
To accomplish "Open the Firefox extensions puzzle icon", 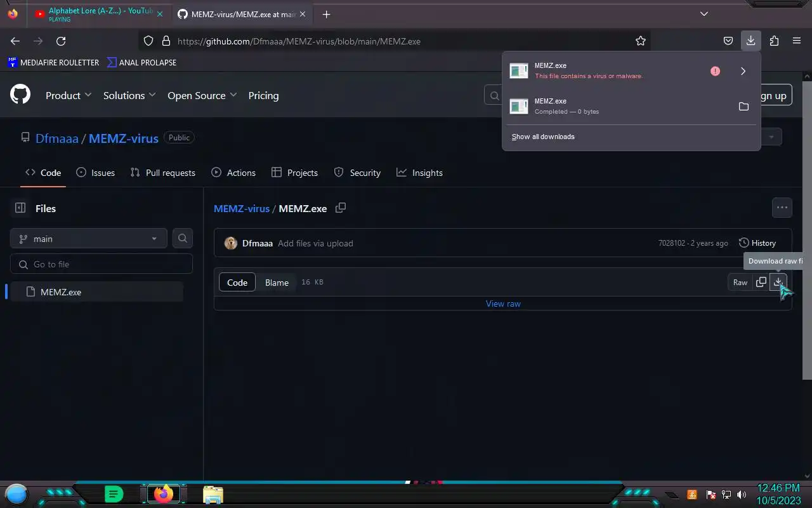I will (x=774, y=41).
